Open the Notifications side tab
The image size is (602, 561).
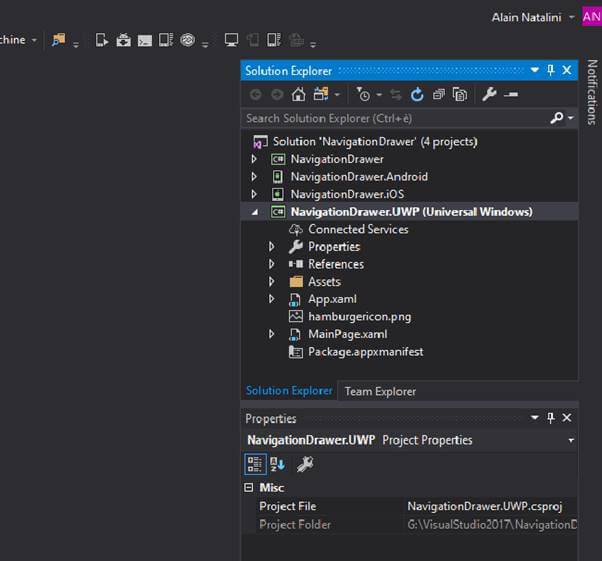[592, 92]
